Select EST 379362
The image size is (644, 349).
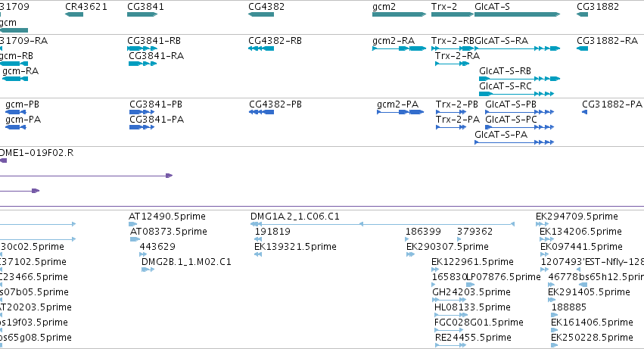click(x=459, y=239)
